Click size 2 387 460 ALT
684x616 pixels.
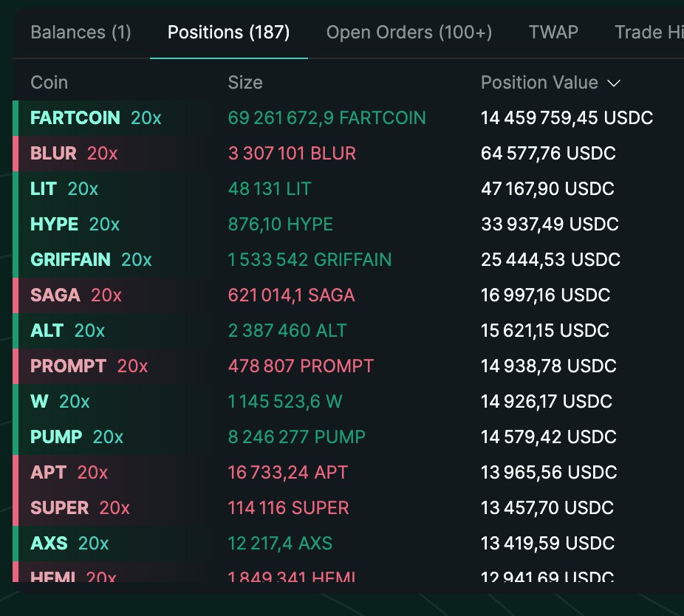click(x=287, y=331)
